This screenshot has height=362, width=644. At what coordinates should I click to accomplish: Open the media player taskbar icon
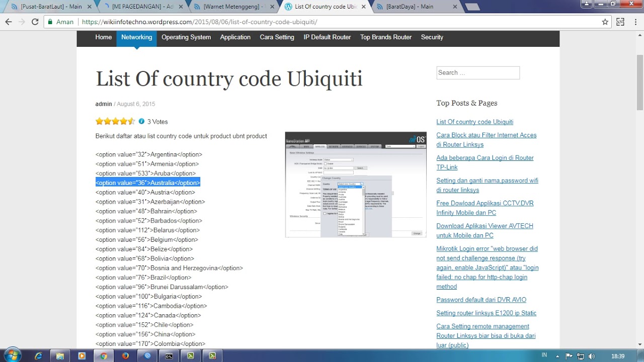(82, 355)
